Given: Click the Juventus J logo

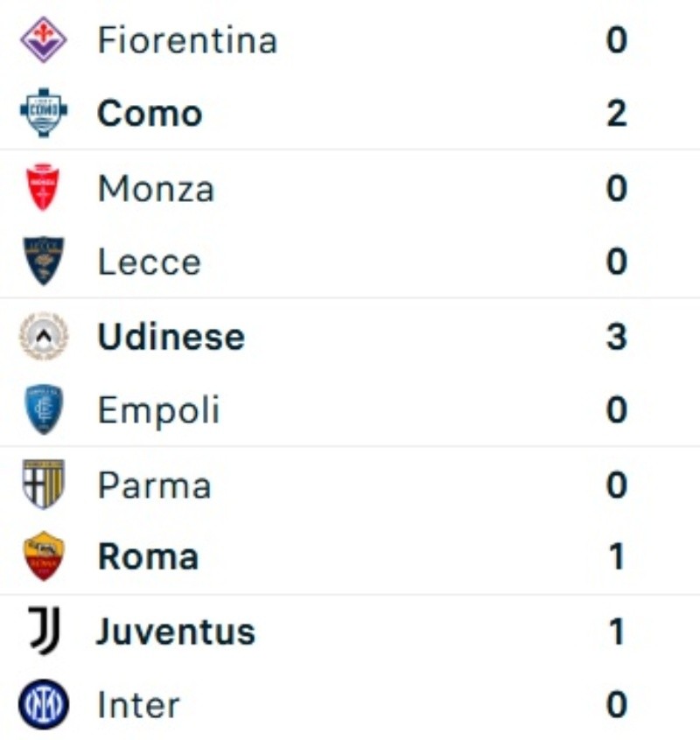Looking at the screenshot, I should point(43,632).
